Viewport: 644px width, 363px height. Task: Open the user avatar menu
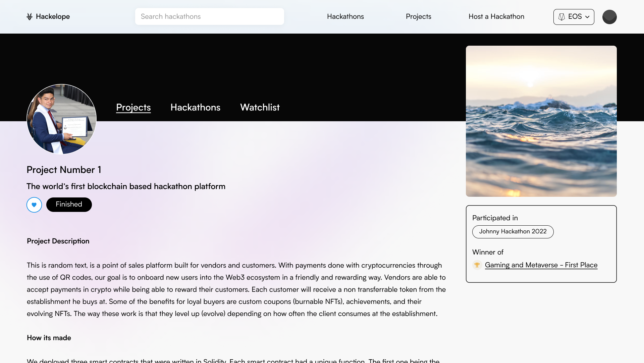[x=609, y=17]
